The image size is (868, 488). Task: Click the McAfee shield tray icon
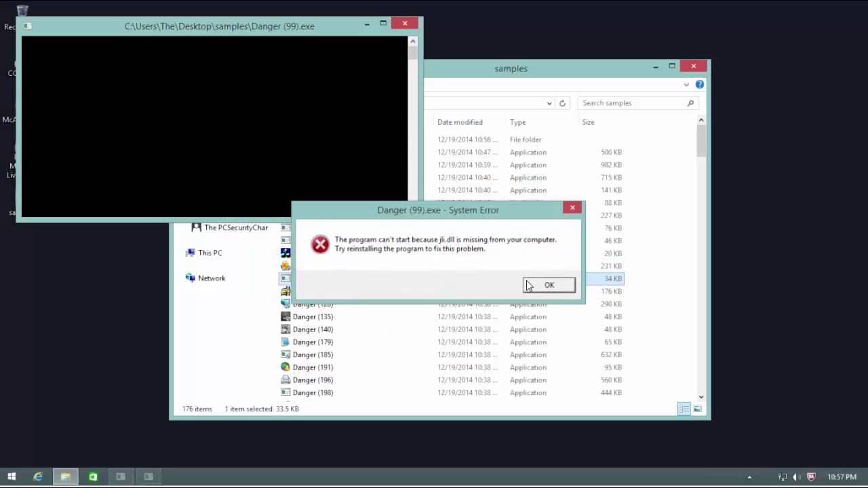coord(811,477)
